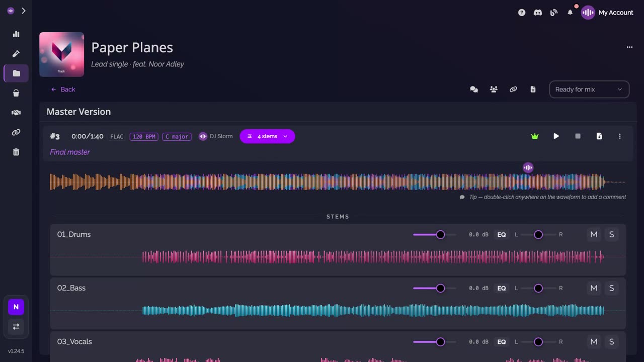644x362 pixels.
Task: Open the track comments chat icon
Action: [474, 89]
